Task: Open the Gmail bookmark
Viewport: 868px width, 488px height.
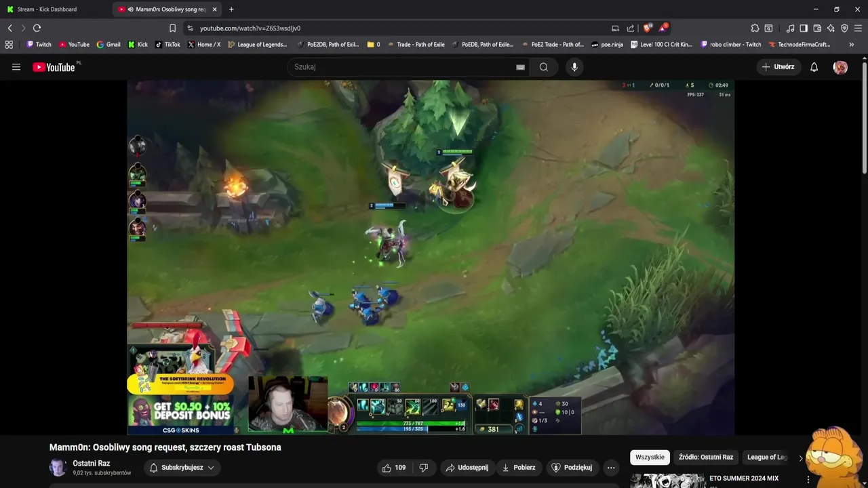Action: click(x=108, y=44)
